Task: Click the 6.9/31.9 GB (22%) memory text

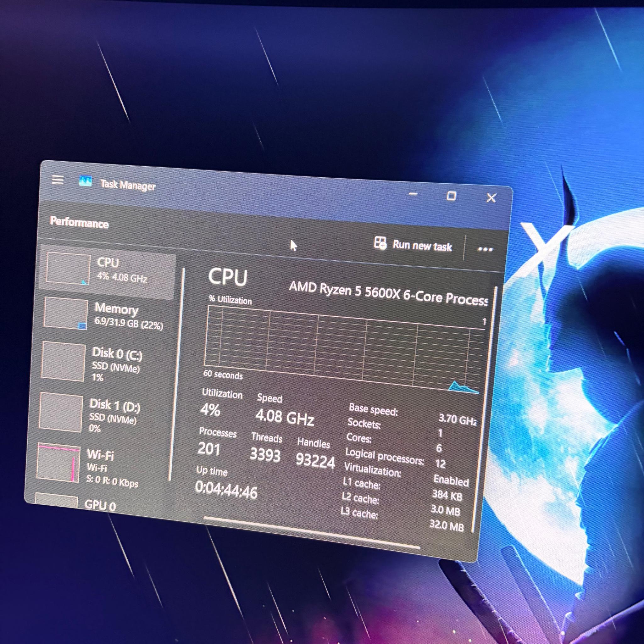Action: [129, 323]
